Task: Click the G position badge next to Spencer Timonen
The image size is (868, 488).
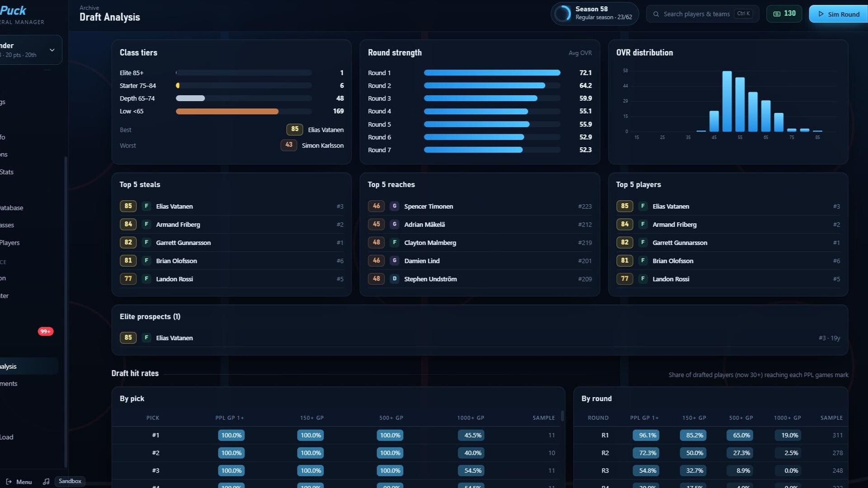Action: click(394, 206)
